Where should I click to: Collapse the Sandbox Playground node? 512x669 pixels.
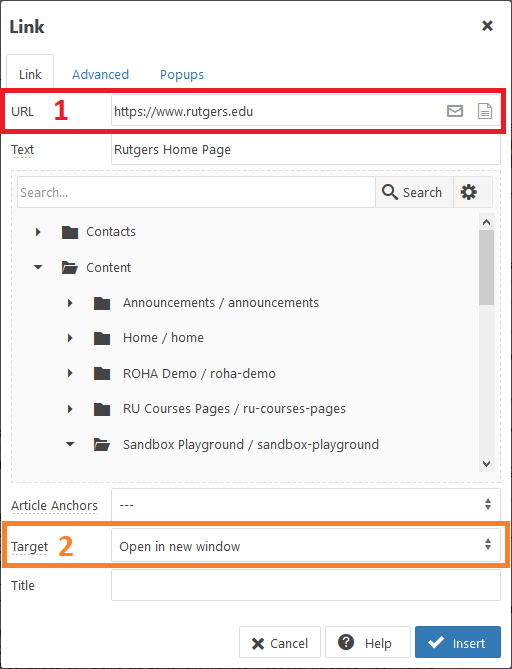[70, 444]
